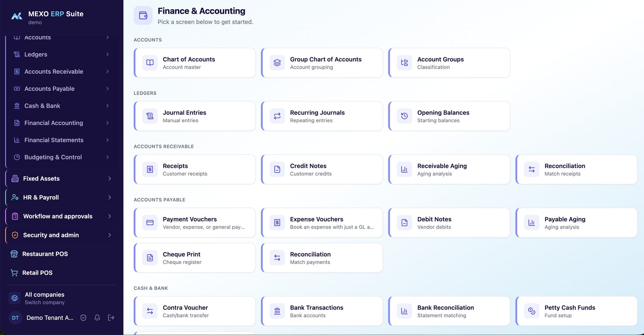The width and height of the screenshot is (644, 335).
Task: Open Accounts Payable Reconciliation match payments card
Action: click(x=322, y=258)
